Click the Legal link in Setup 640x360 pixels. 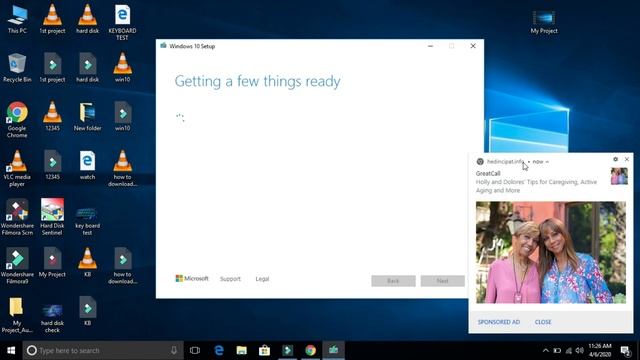pos(262,279)
